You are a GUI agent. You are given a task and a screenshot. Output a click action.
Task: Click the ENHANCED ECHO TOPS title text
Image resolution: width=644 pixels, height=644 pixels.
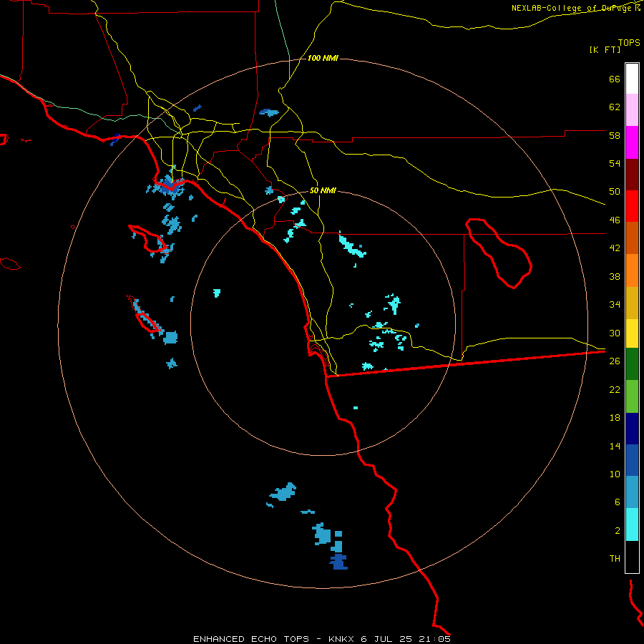(x=251, y=639)
